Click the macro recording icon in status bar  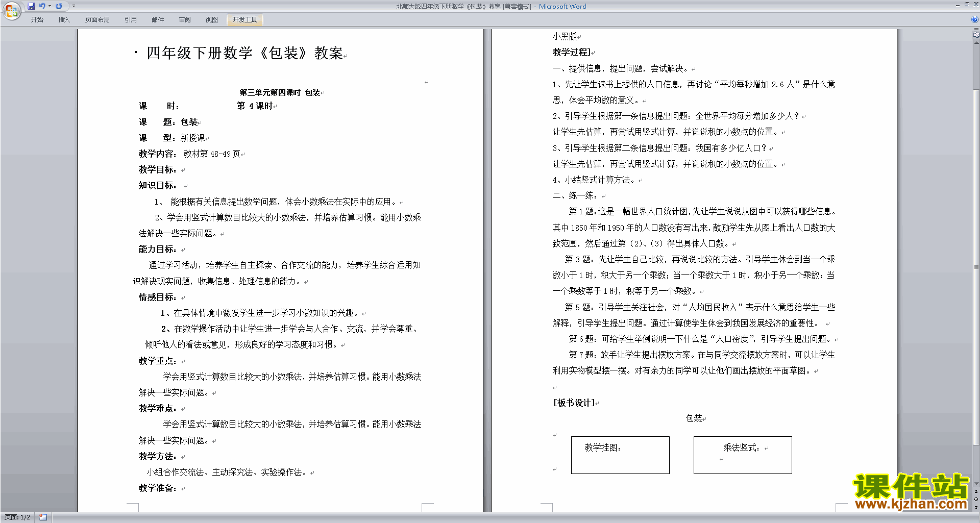tap(43, 517)
